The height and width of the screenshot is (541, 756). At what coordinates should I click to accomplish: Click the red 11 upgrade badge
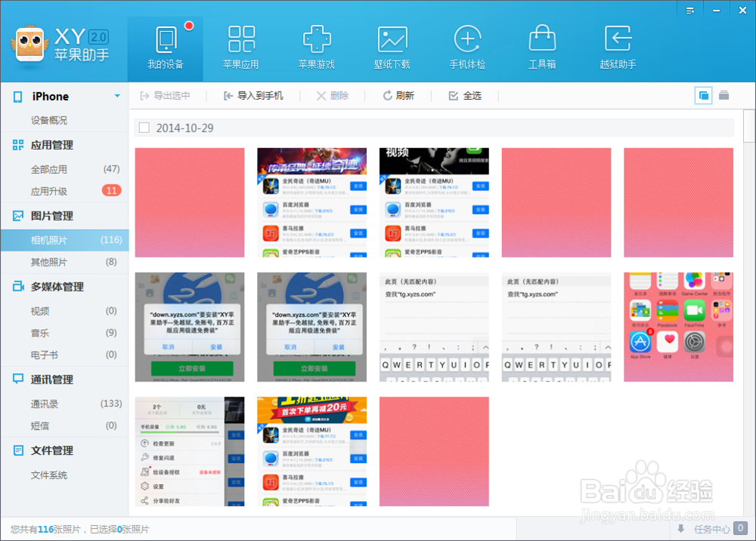(x=111, y=190)
